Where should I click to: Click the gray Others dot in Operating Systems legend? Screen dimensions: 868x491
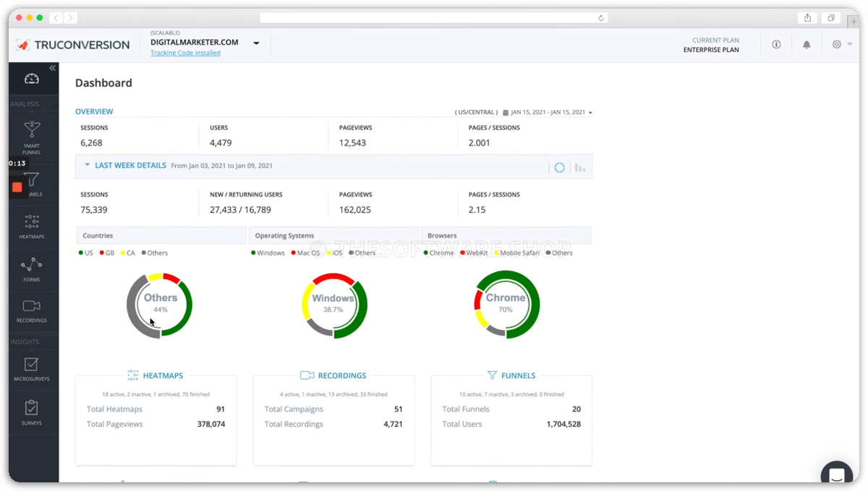352,253
